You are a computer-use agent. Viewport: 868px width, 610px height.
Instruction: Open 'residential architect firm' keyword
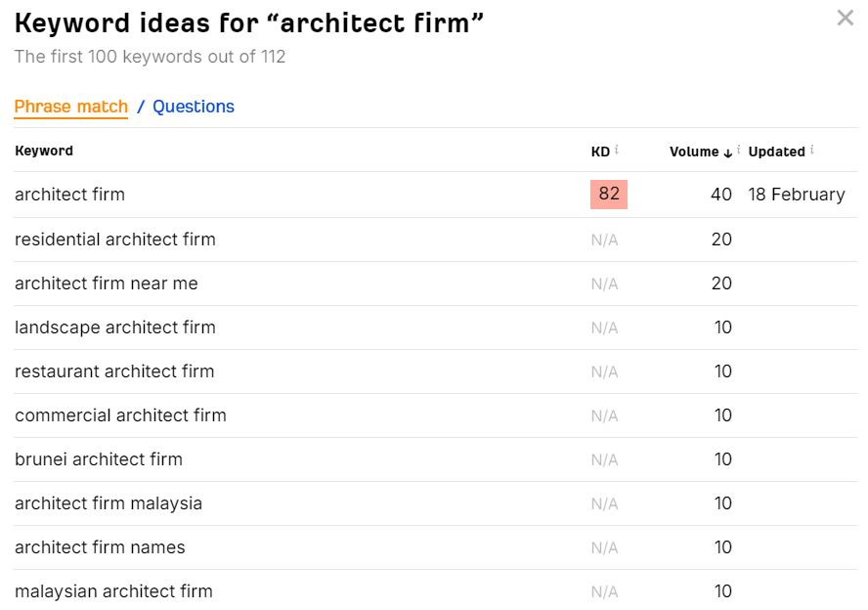(x=115, y=240)
